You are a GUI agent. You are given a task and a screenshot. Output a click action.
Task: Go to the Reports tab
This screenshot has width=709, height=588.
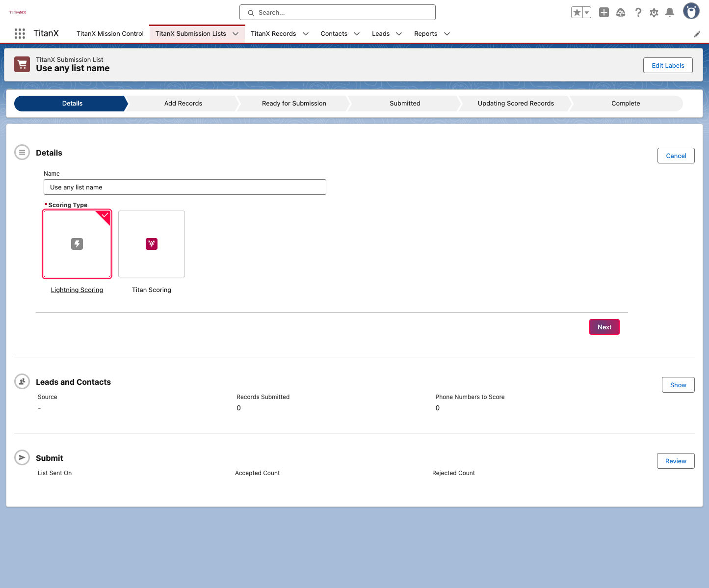tap(426, 34)
